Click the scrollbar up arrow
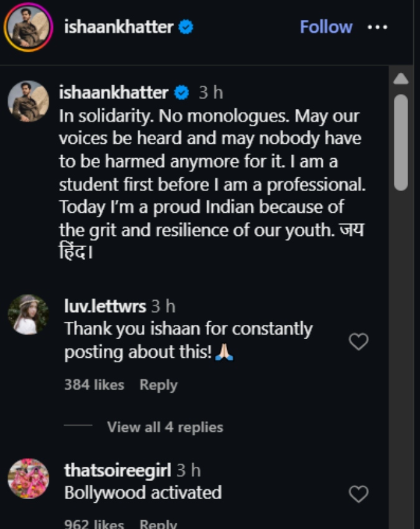The width and height of the screenshot is (420, 529). (401, 78)
